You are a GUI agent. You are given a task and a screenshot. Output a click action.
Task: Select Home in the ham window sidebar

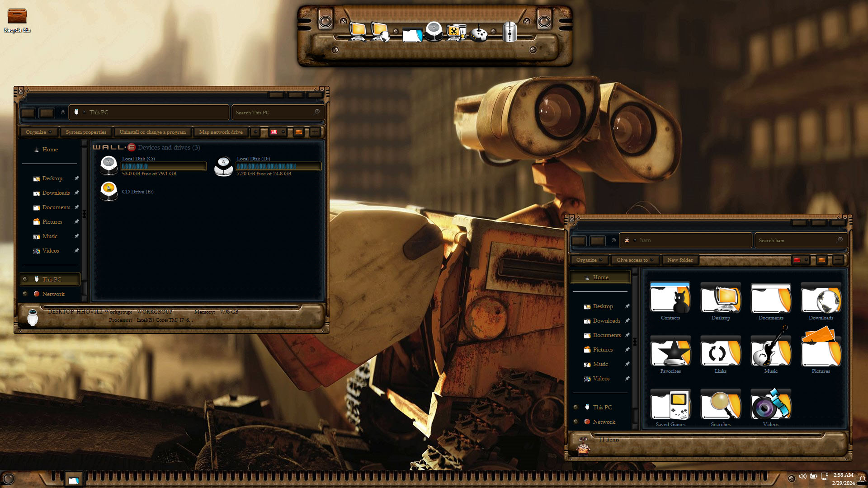600,277
